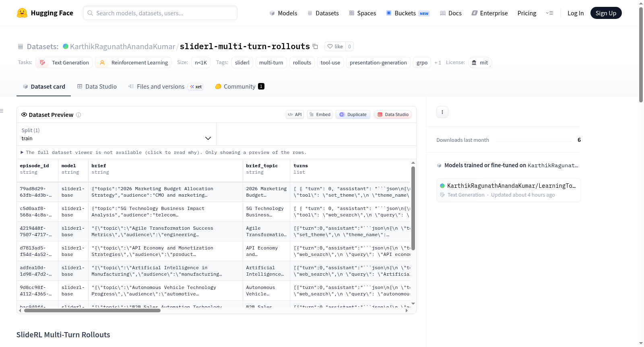644x347 pixels.
Task: Open the Models navigation link
Action: point(283,13)
